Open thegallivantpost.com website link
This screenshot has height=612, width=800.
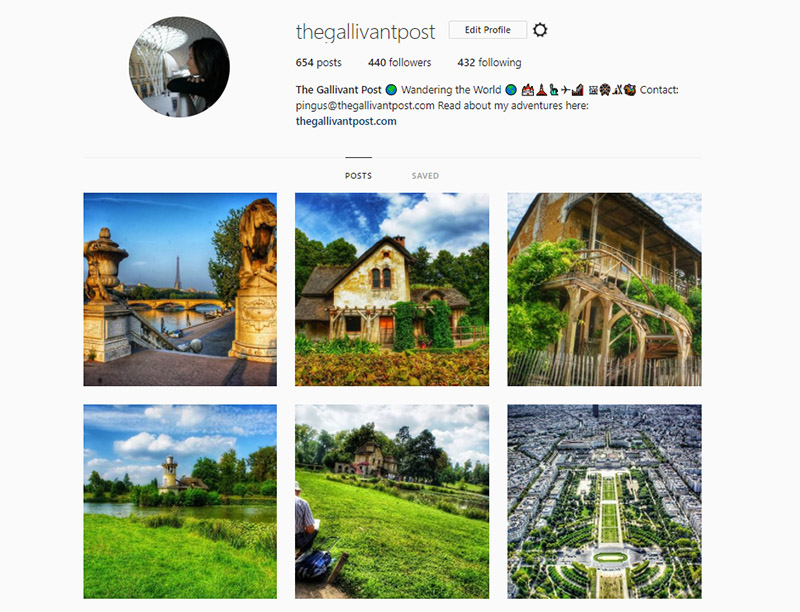tap(346, 121)
